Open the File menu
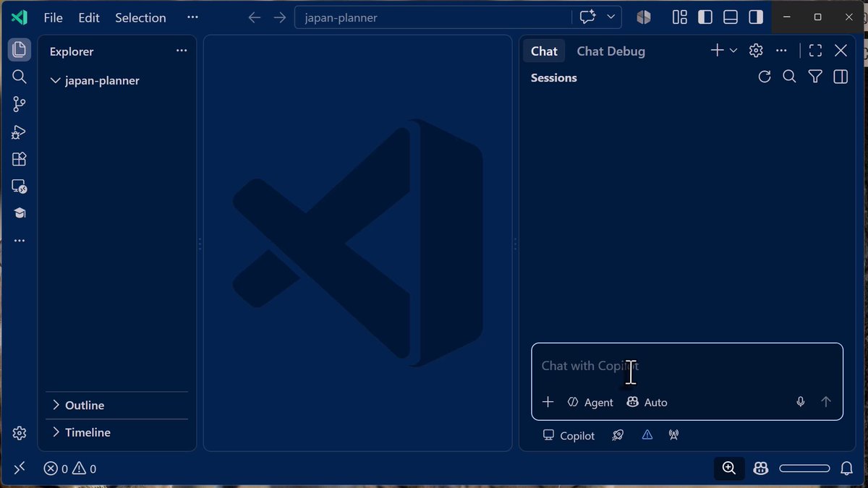 (53, 17)
